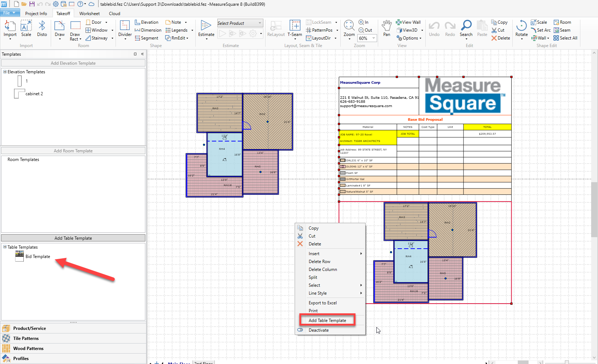Viewport: 598px width, 364px height.
Task: Collapse the Table Templates tree node
Action: click(5, 247)
